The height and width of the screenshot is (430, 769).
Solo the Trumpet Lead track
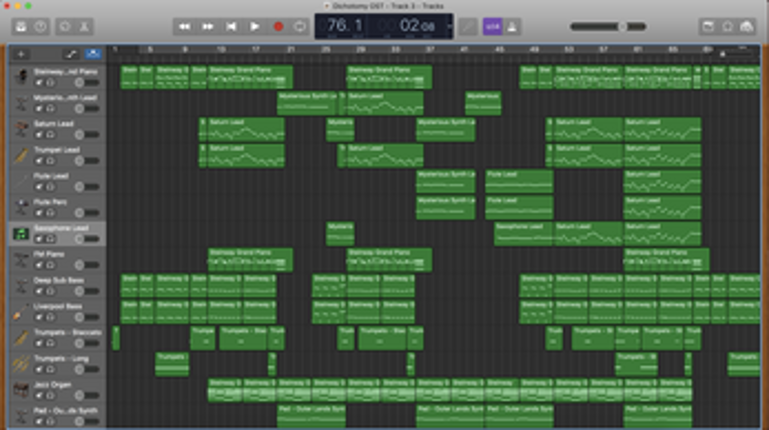[50, 161]
